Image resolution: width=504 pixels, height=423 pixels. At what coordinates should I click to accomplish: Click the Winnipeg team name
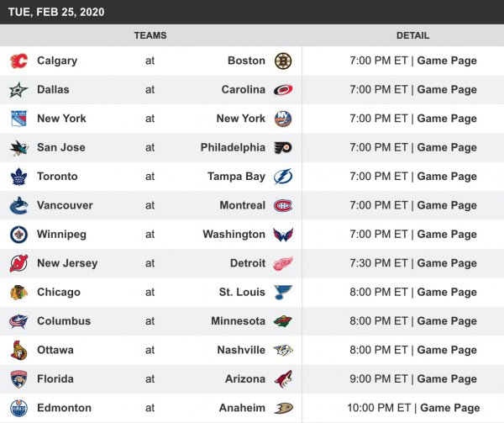click(x=61, y=235)
